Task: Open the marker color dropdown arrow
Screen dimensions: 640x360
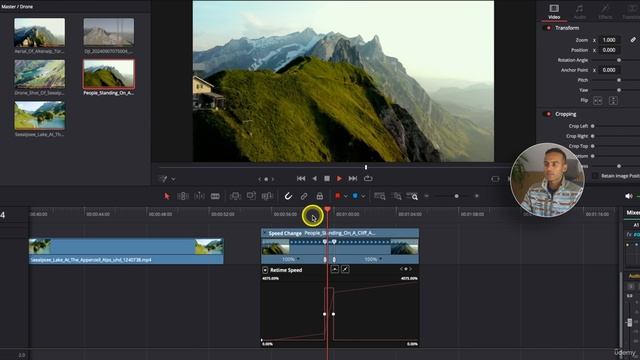Action: [x=363, y=197]
